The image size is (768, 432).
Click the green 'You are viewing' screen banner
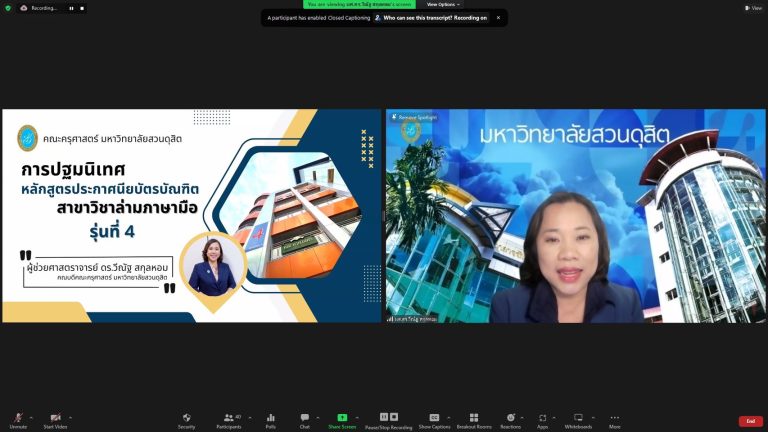tap(360, 4)
